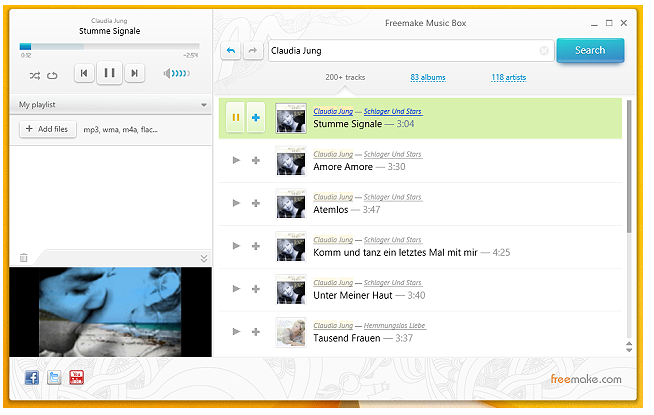Open the artist link on Amore Amore row

pyautogui.click(x=333, y=154)
